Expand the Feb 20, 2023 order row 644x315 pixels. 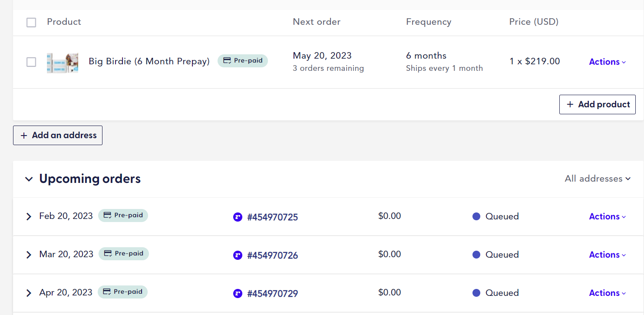click(x=29, y=216)
